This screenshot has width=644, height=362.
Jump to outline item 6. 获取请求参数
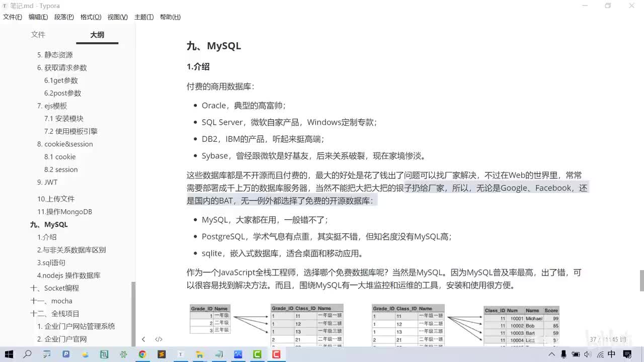point(62,67)
